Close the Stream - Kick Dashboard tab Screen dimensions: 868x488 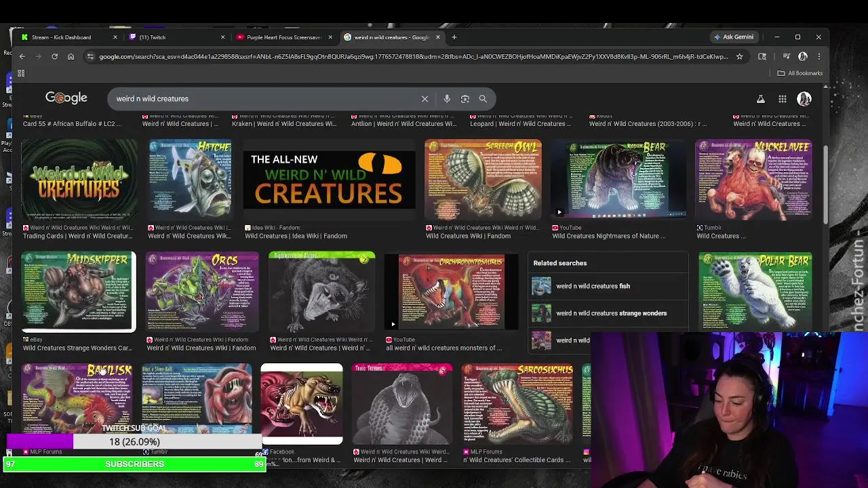click(x=115, y=37)
